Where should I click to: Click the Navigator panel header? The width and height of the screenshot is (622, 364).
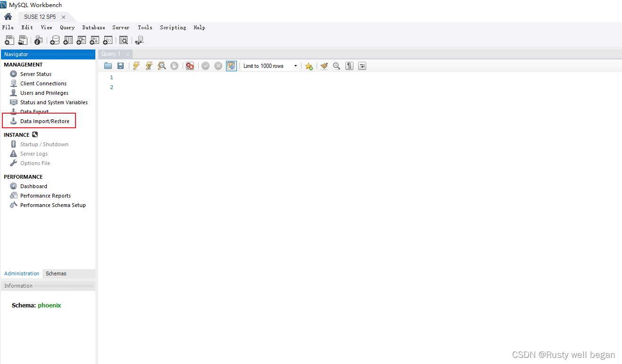coord(48,54)
